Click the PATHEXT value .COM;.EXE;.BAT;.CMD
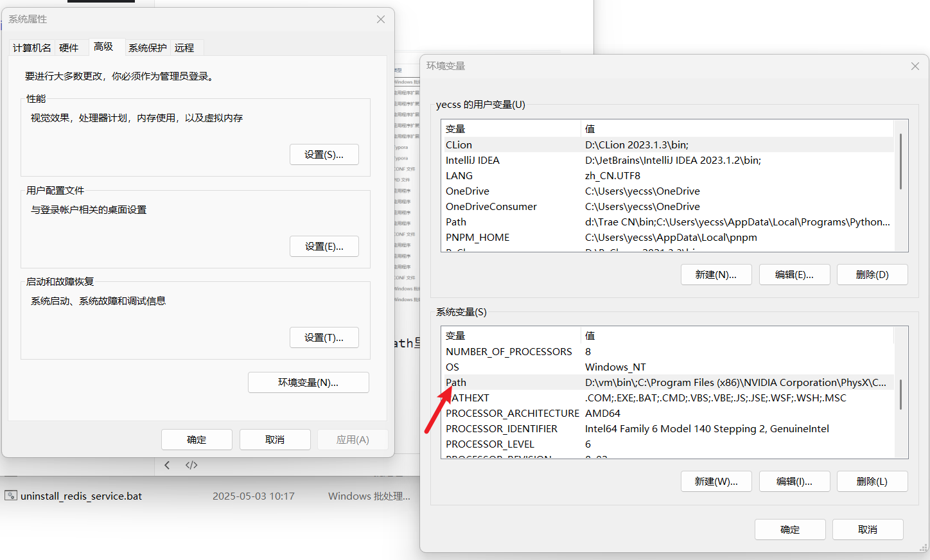Image resolution: width=930 pixels, height=560 pixels. [x=715, y=398]
